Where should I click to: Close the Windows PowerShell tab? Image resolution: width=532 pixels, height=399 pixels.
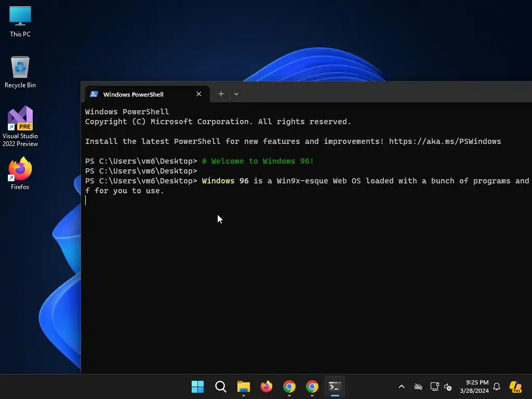(x=199, y=94)
